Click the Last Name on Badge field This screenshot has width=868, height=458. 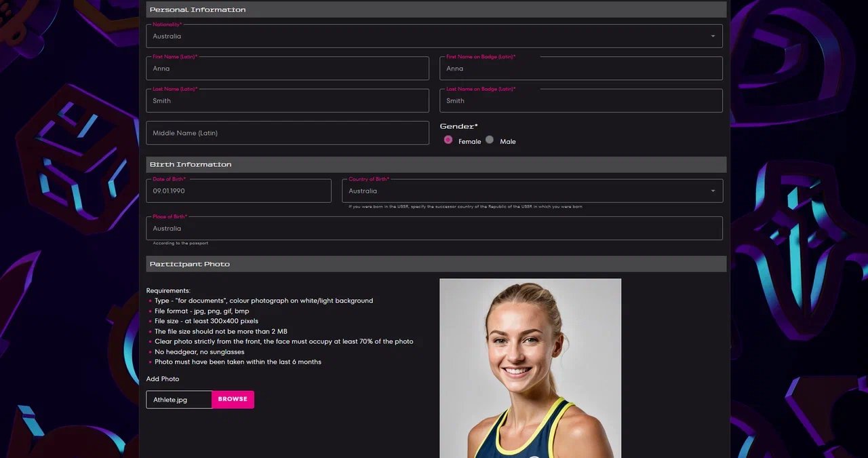click(x=581, y=100)
